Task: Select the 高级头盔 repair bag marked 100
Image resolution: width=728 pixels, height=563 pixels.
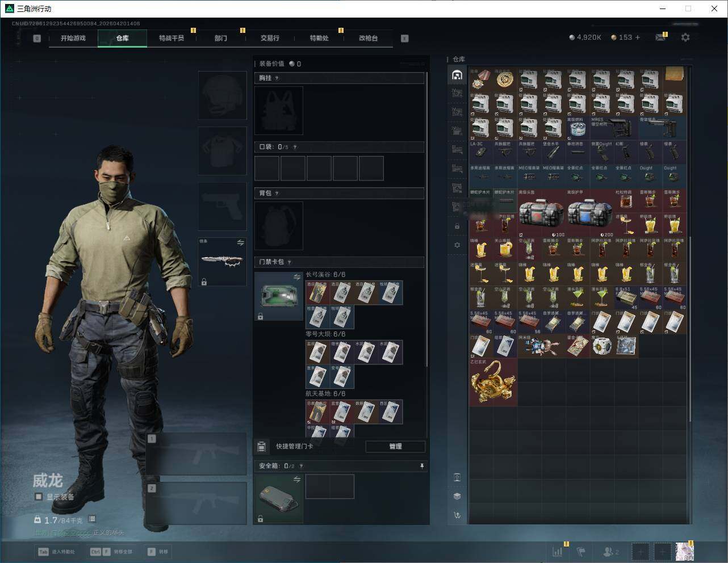Action: tap(542, 213)
